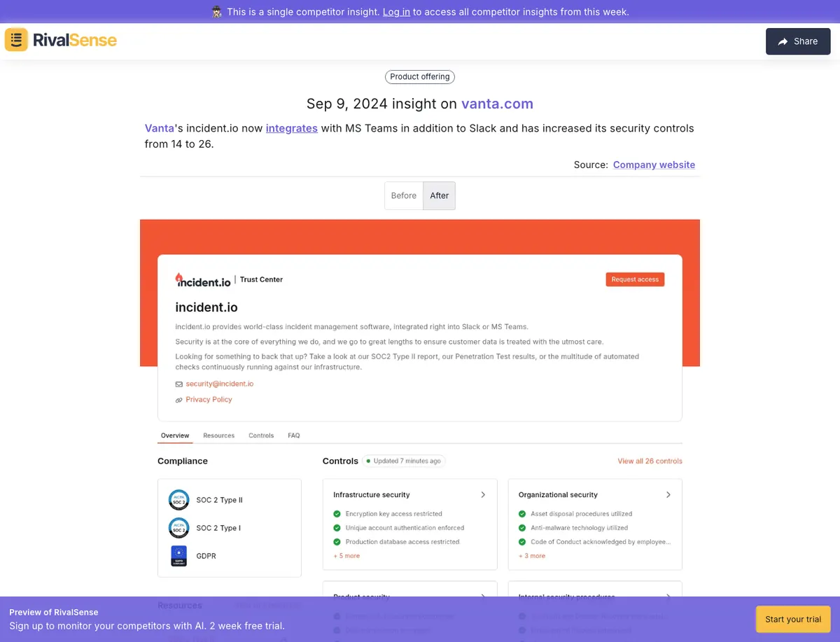
Task: Select the Resources tab
Action: pos(219,435)
